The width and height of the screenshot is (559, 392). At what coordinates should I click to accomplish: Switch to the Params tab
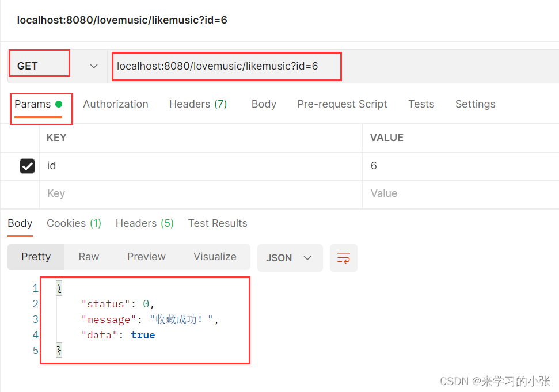(x=39, y=104)
